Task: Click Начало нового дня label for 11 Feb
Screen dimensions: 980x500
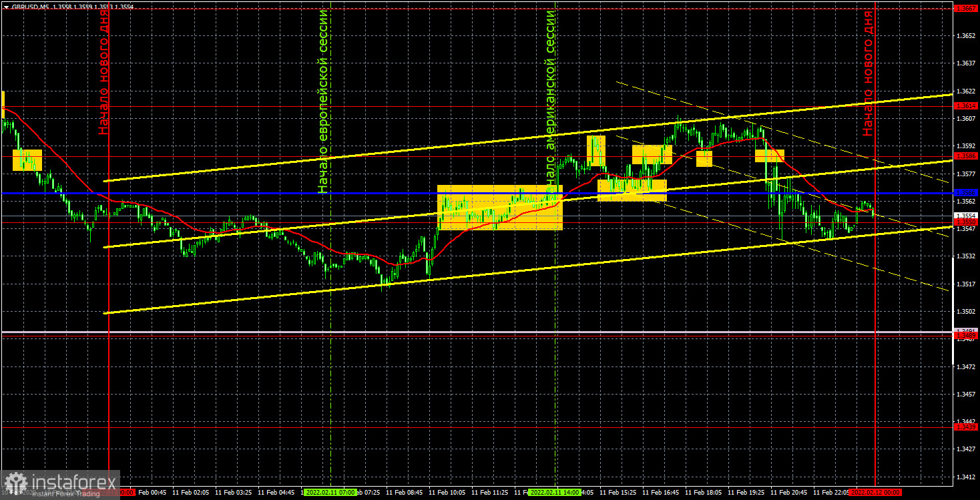Action: 104,72
